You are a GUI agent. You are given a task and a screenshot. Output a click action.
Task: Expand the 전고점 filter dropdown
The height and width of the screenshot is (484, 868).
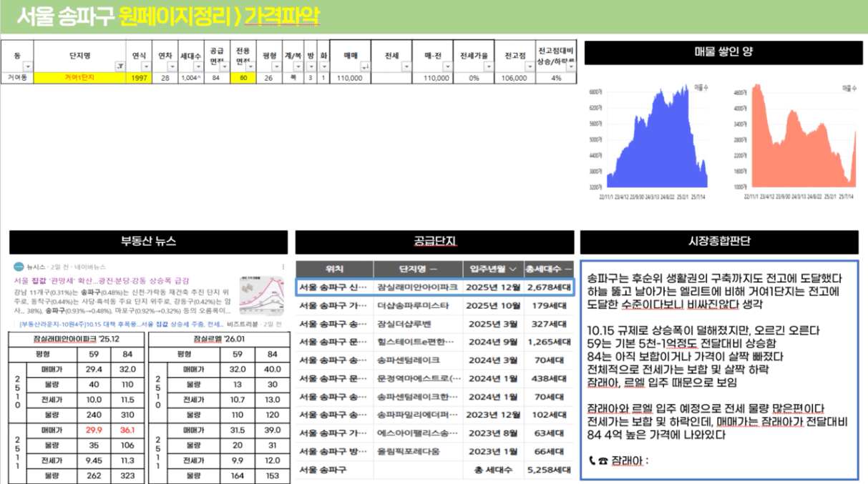coord(529,66)
